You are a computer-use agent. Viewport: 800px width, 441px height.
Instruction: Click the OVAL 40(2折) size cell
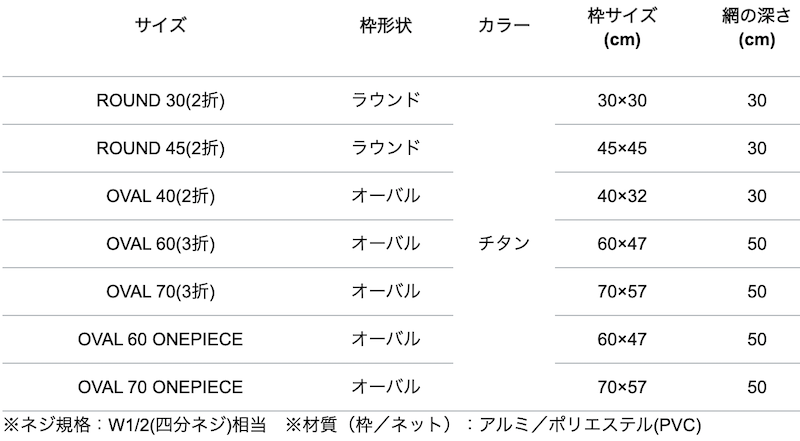click(x=160, y=196)
